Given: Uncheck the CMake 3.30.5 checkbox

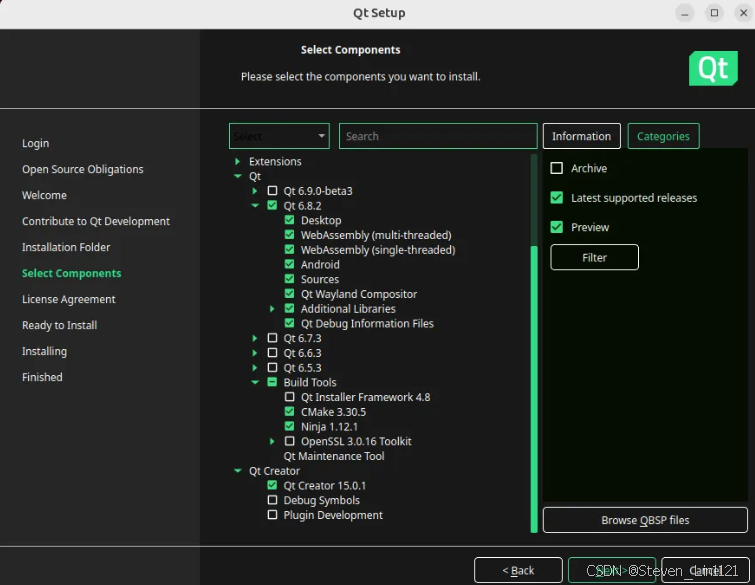Looking at the screenshot, I should coord(289,412).
